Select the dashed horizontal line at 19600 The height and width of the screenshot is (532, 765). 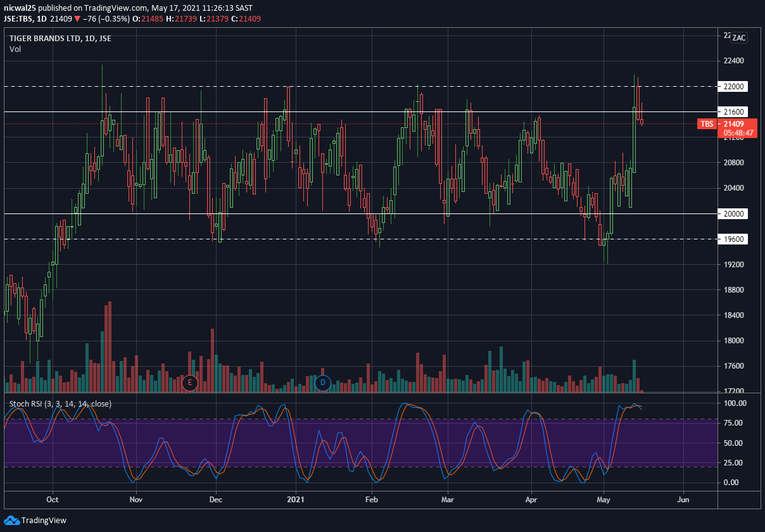pyautogui.click(x=361, y=239)
